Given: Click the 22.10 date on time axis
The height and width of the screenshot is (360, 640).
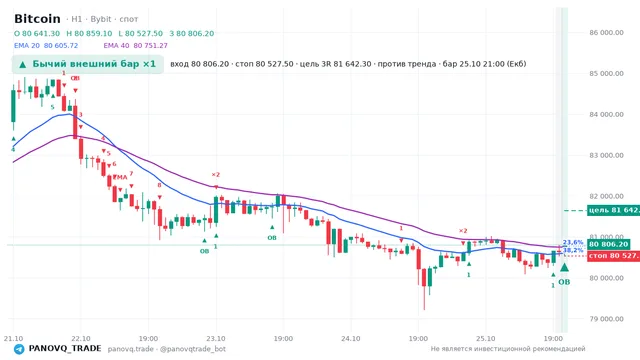Looking at the screenshot, I should click(x=81, y=338).
